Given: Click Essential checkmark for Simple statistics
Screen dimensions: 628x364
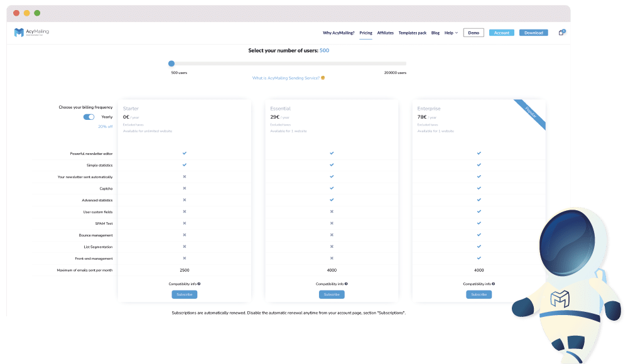Looking at the screenshot, I should 332,165.
